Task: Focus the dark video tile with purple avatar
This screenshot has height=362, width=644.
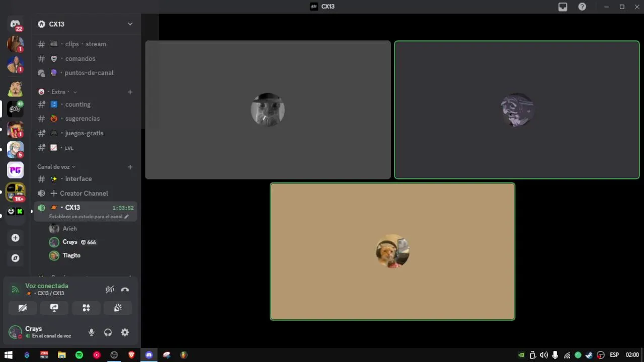Action: pyautogui.click(x=517, y=110)
